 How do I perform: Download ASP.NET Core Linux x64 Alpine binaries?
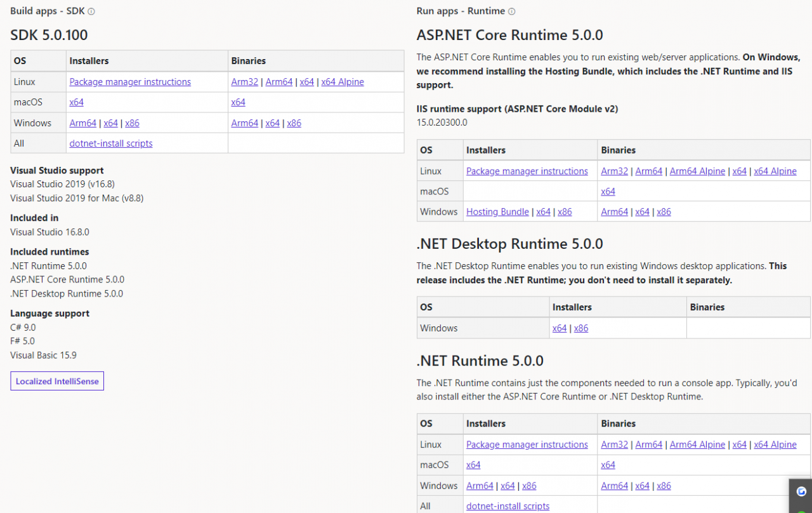tap(775, 171)
